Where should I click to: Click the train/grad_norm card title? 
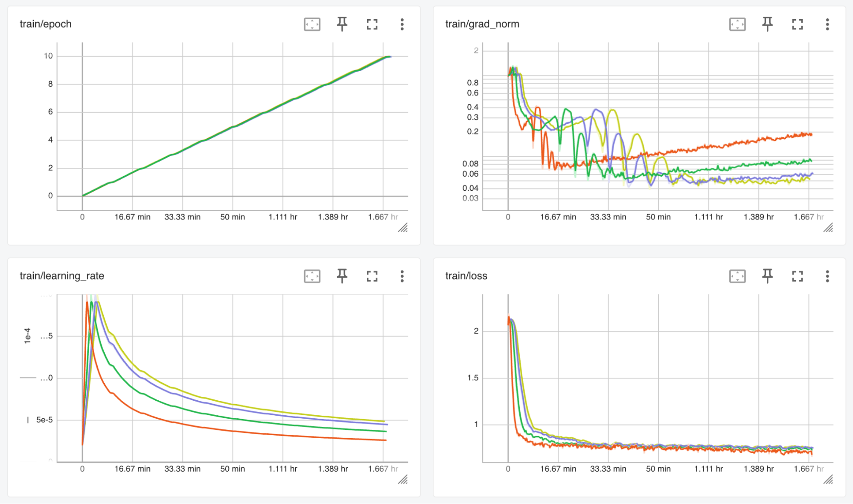coord(482,24)
